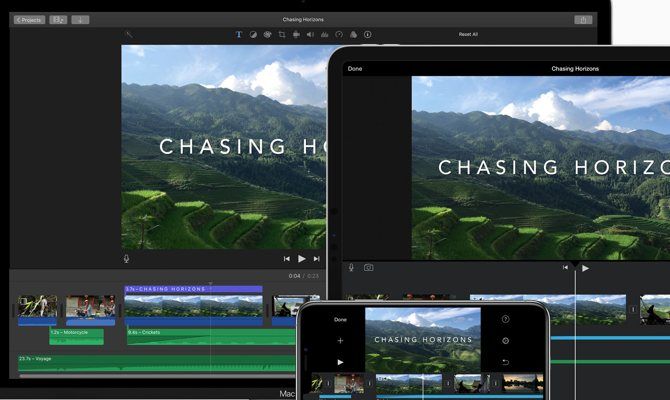This screenshot has height=400, width=670.
Task: Click the share button in Mac toolbar
Action: [582, 19]
